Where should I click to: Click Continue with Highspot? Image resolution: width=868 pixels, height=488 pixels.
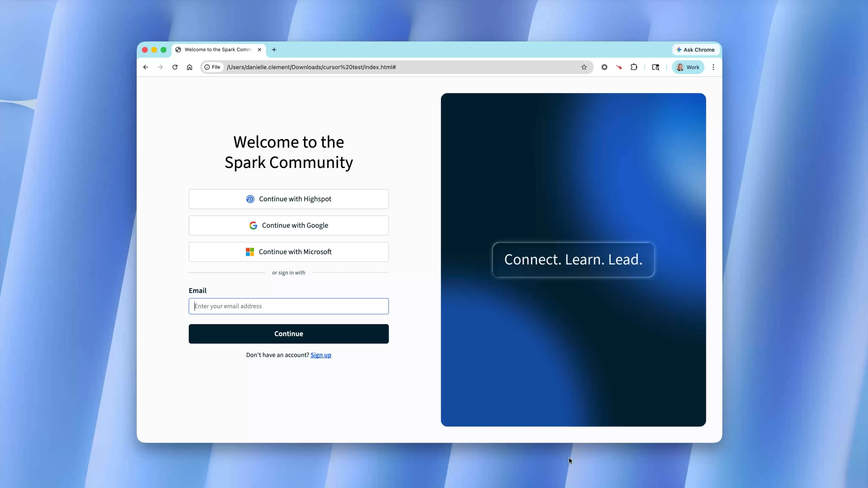[288, 199]
